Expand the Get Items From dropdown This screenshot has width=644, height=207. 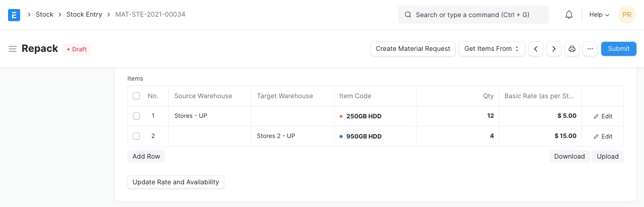[492, 49]
